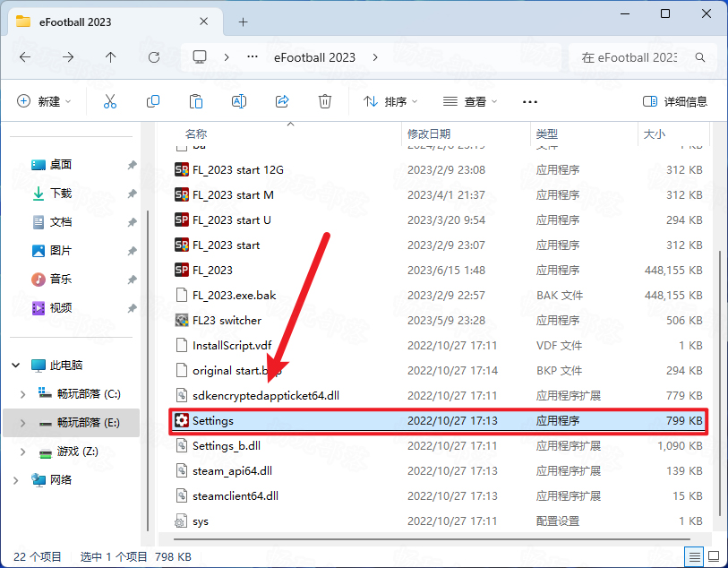Open the Sort (排序) dropdown

[390, 101]
